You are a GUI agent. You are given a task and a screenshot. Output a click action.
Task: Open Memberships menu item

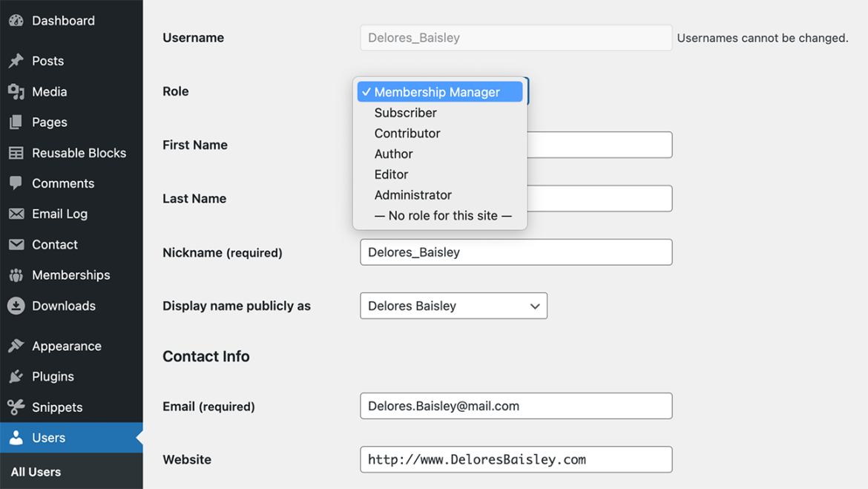coord(71,275)
